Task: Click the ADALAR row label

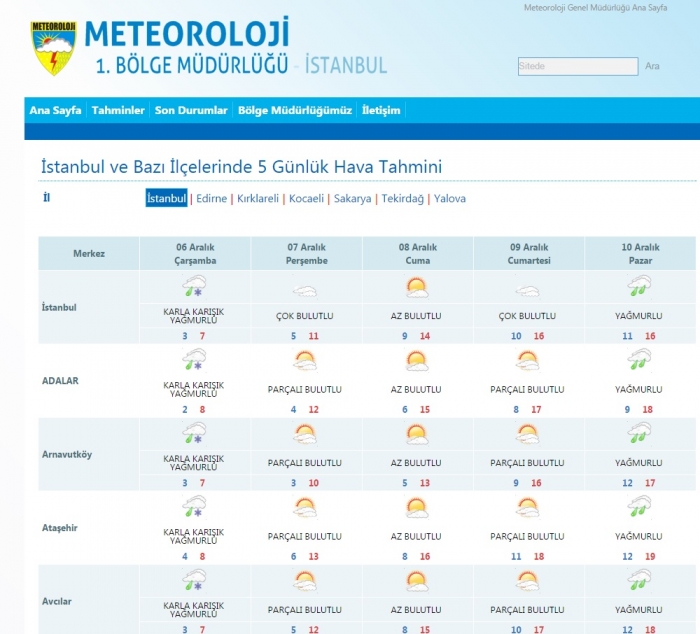Action: click(x=60, y=381)
